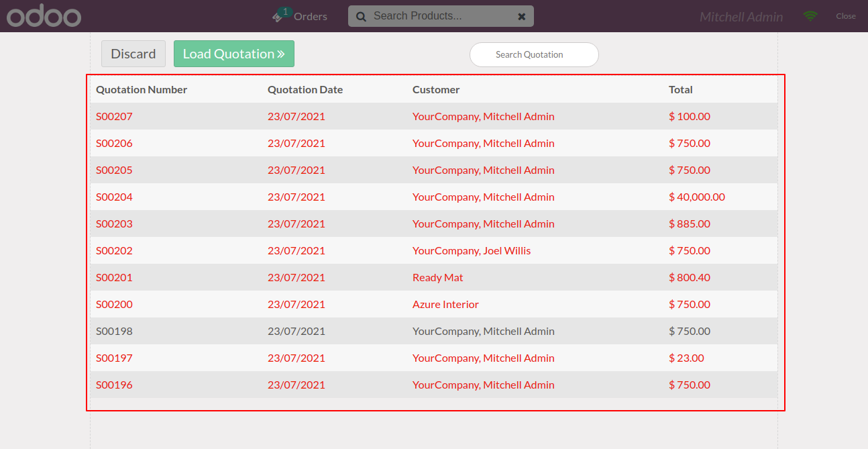Click the Orders label in top bar
Image resolution: width=868 pixels, height=449 pixels.
click(311, 16)
